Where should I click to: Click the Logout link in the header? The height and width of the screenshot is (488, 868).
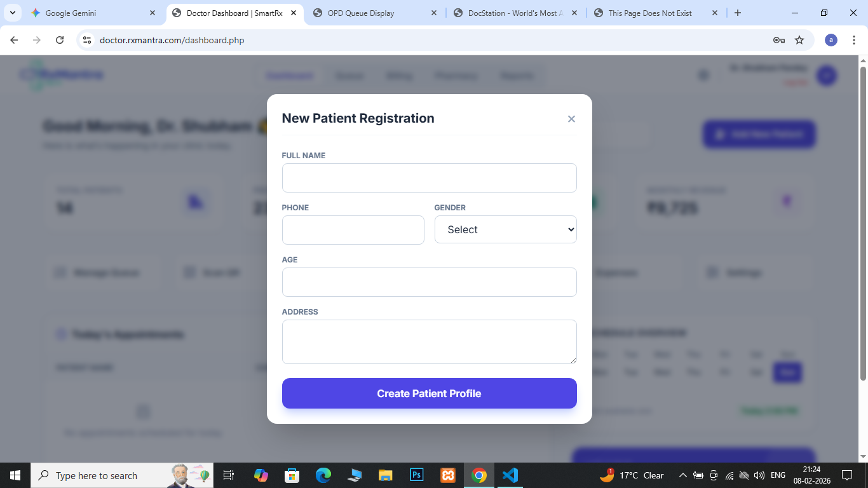(796, 82)
